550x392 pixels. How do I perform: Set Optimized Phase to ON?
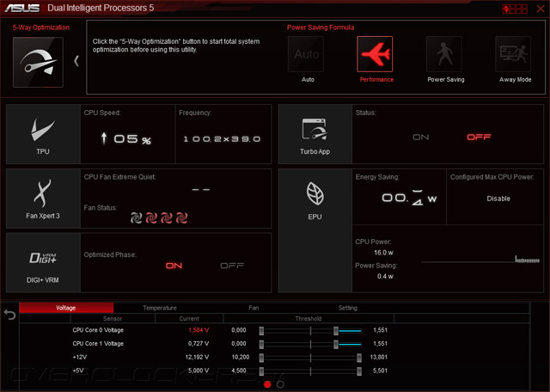[x=174, y=266]
